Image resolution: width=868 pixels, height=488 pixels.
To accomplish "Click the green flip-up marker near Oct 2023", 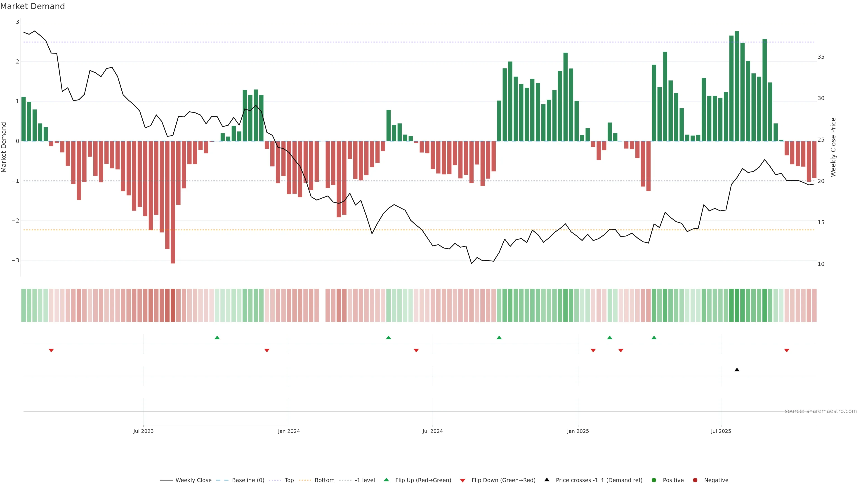I will click(x=217, y=338).
